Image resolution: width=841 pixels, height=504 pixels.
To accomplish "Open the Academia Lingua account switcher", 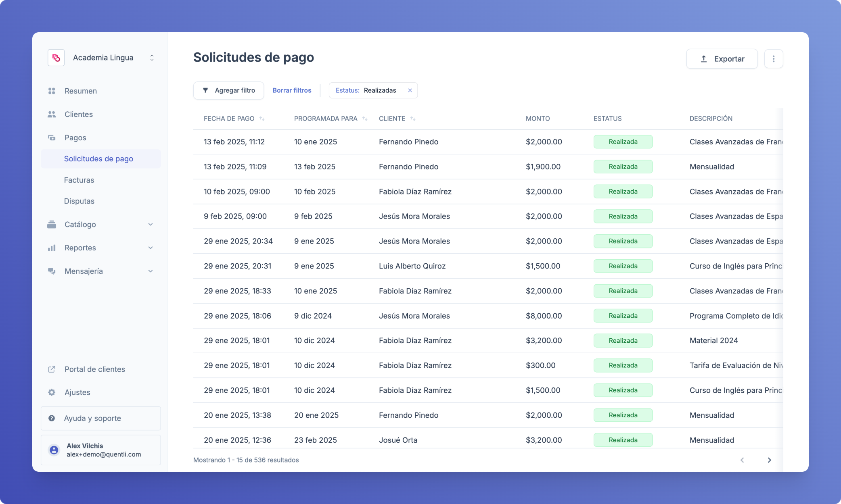I will click(152, 58).
